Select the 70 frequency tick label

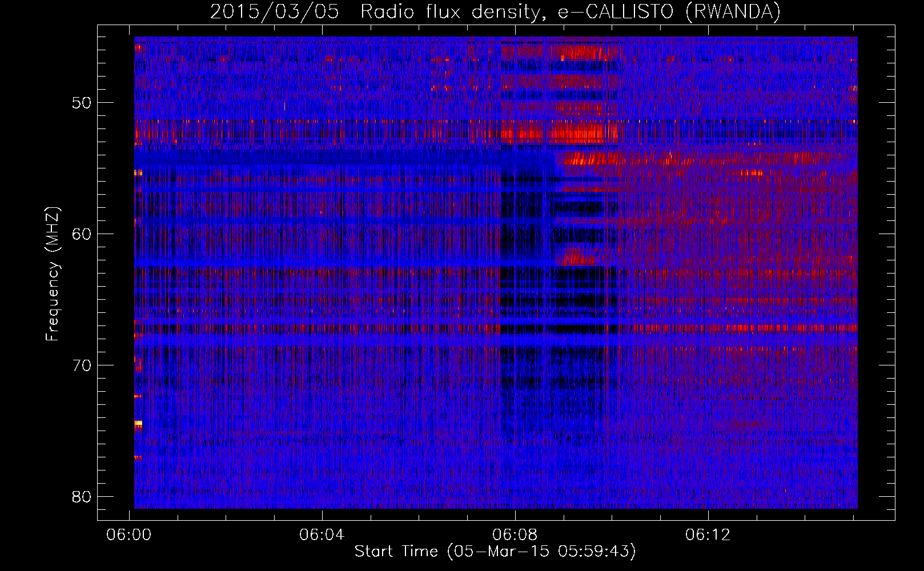point(82,365)
